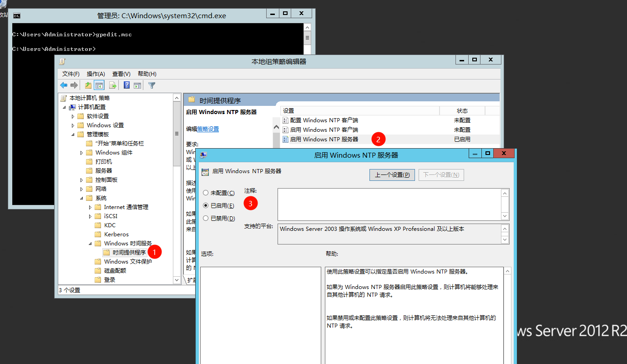The width and height of the screenshot is (627, 364).
Task: Click the blue Back arrow in toolbar
Action: pos(64,85)
